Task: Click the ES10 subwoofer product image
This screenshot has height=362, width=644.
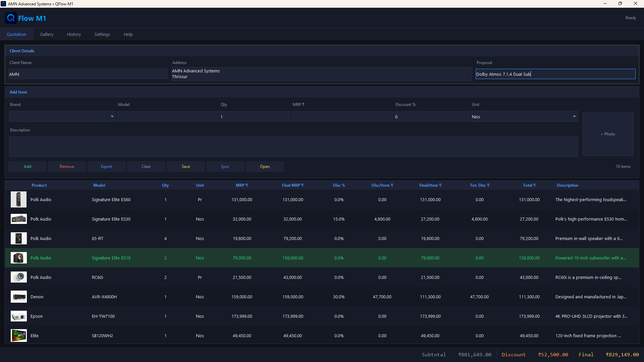Action: tap(18, 258)
